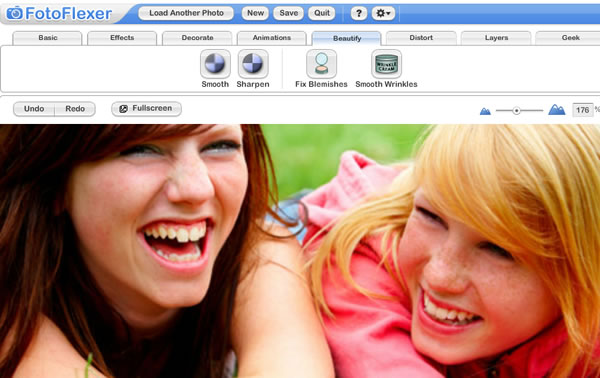Choose the Fix Blemishes tool
The height and width of the screenshot is (378, 600).
tap(321, 64)
